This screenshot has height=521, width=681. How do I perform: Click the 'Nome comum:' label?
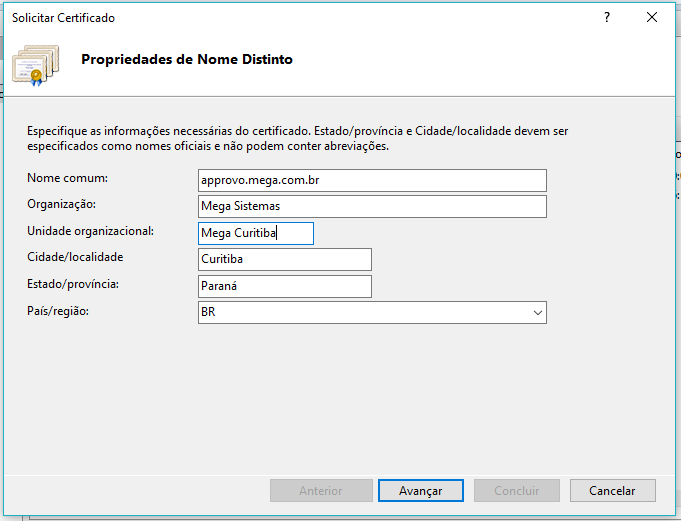click(x=68, y=178)
